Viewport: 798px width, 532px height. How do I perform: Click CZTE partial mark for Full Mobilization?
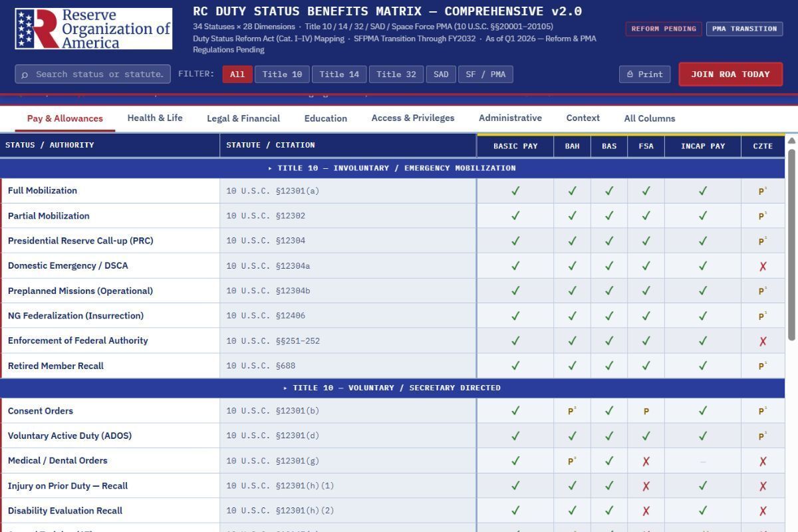(763, 191)
